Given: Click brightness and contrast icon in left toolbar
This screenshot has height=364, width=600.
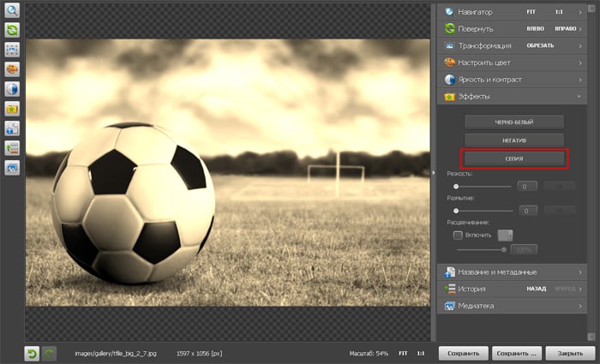Looking at the screenshot, I should click(x=13, y=89).
